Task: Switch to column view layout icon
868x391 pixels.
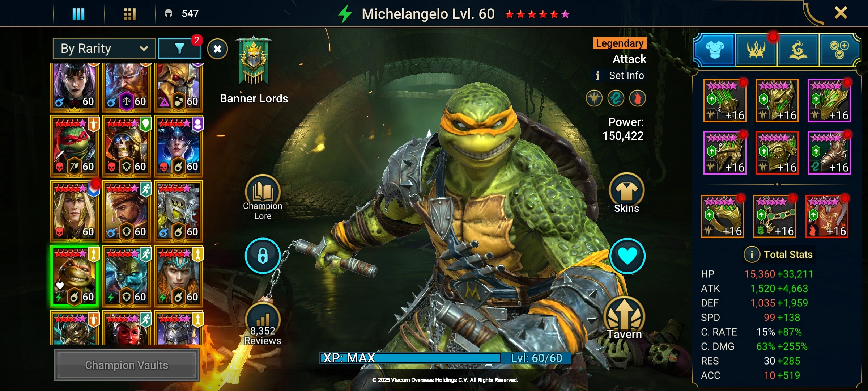Action: (x=78, y=14)
